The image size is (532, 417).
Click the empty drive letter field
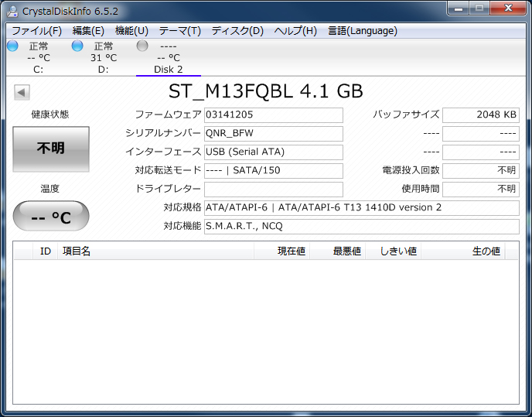[x=274, y=189]
